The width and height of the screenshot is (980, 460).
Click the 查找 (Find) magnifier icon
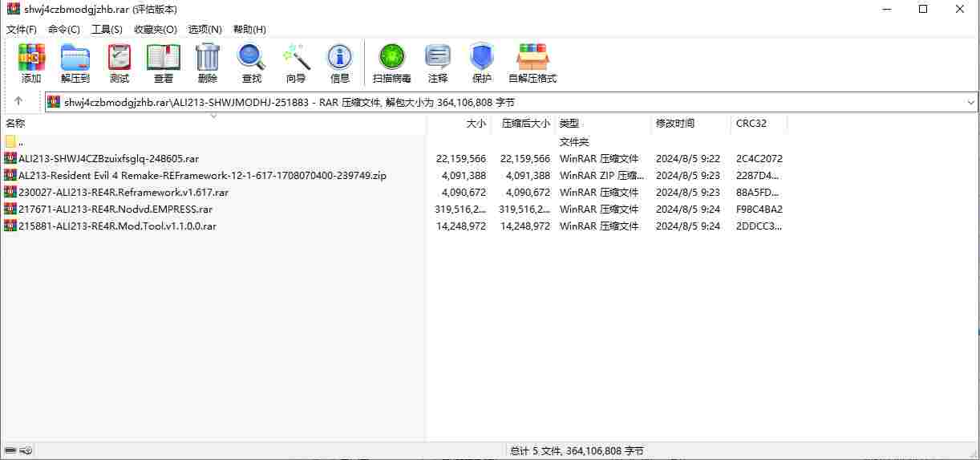[x=252, y=57]
